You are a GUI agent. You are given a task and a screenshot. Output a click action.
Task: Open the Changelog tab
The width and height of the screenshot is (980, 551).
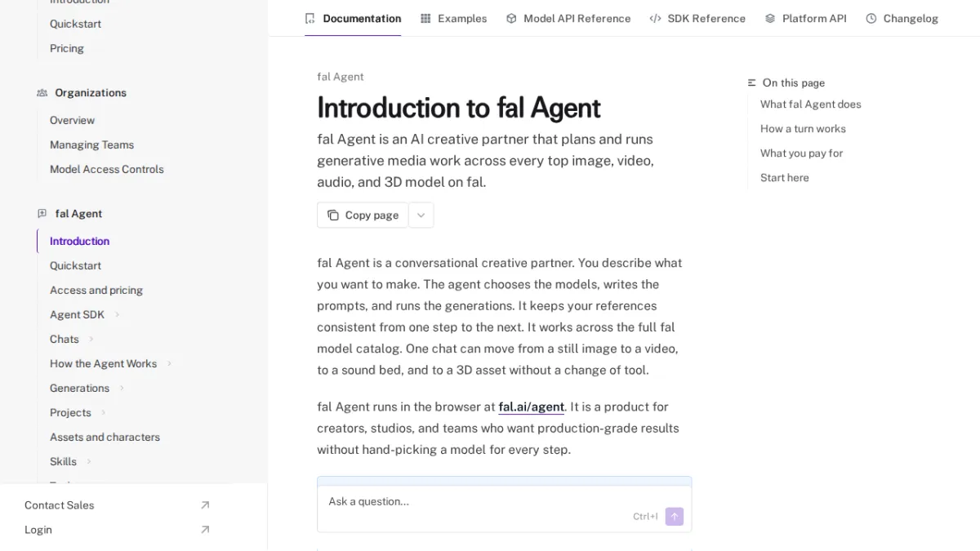point(902,18)
